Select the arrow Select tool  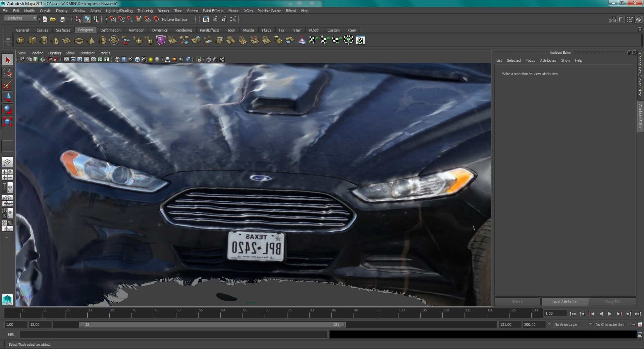[7, 60]
